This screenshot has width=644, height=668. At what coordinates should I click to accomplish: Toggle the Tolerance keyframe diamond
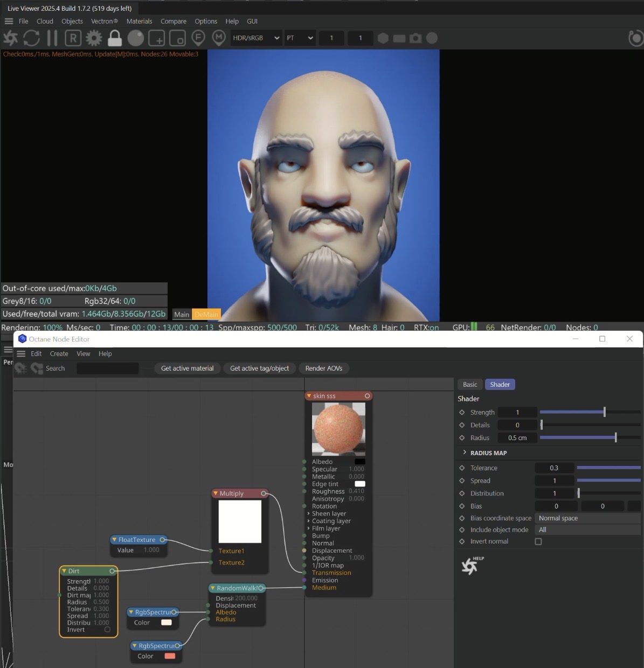pos(462,468)
